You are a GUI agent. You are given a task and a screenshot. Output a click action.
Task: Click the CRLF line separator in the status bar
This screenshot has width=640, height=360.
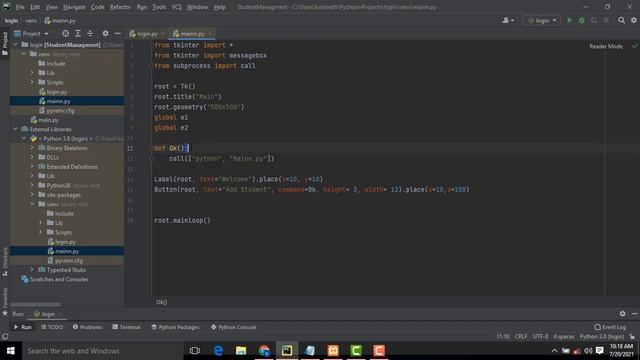(521, 337)
